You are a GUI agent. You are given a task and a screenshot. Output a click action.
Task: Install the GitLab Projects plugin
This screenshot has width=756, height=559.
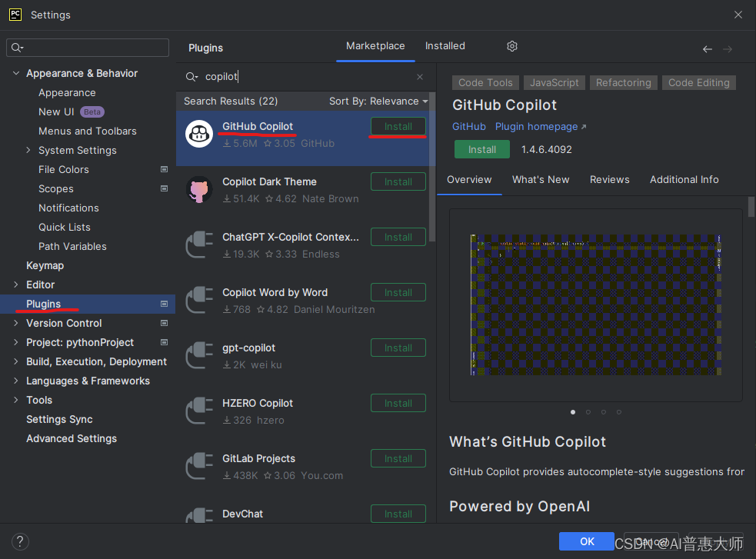pos(398,459)
